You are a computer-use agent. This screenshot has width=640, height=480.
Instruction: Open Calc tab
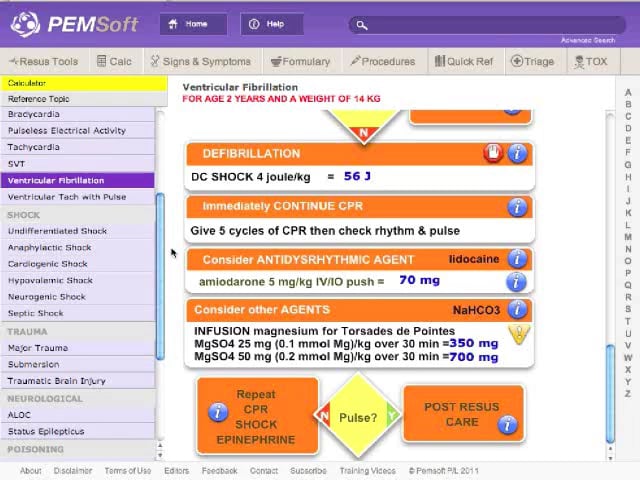click(x=115, y=62)
